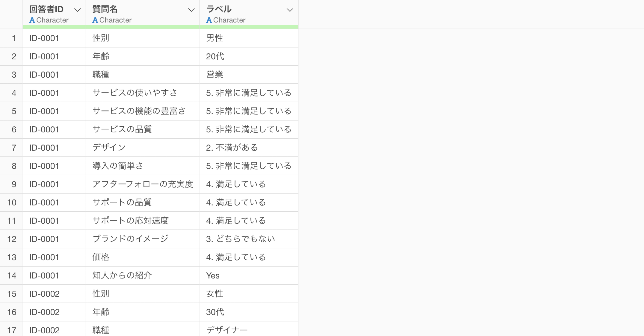Click the Character type icon under ラベル
Image resolution: width=644 pixels, height=336 pixels.
coord(209,20)
